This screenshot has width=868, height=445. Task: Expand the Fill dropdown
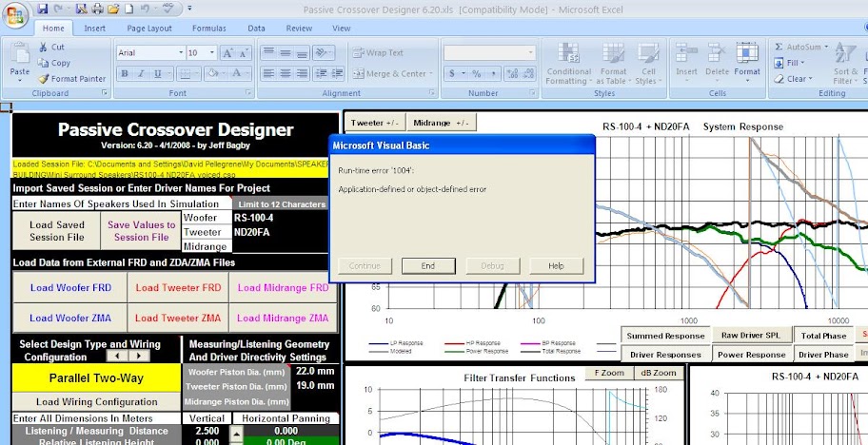[803, 63]
